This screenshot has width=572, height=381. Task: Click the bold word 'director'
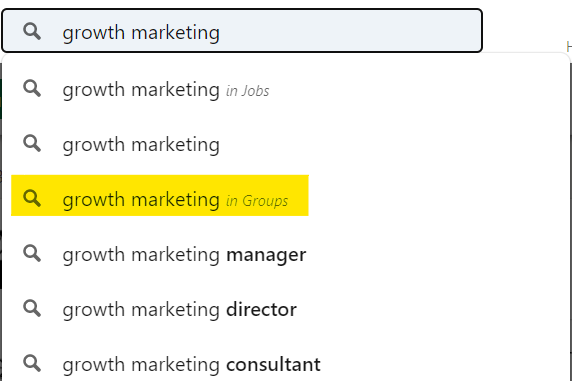tap(262, 309)
